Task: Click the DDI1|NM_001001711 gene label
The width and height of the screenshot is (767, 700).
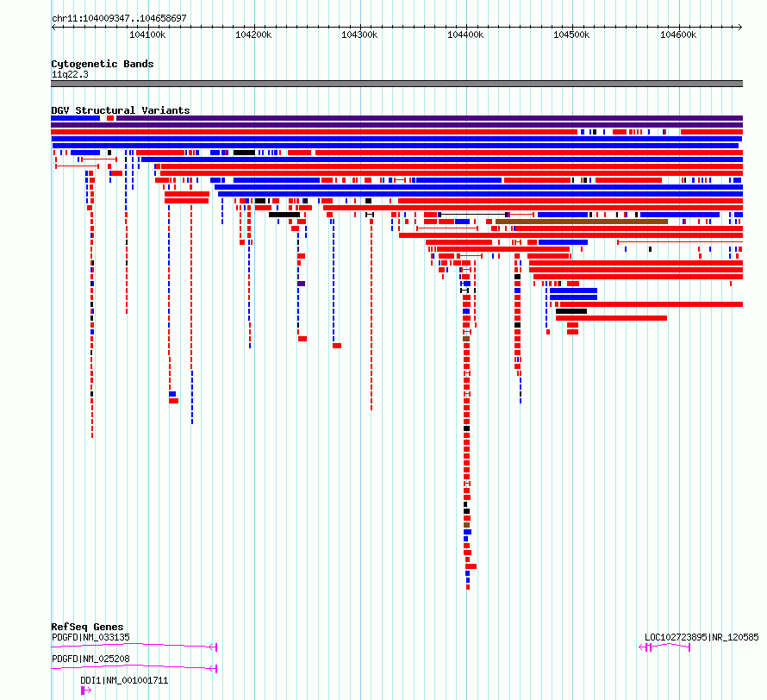Action: click(124, 680)
